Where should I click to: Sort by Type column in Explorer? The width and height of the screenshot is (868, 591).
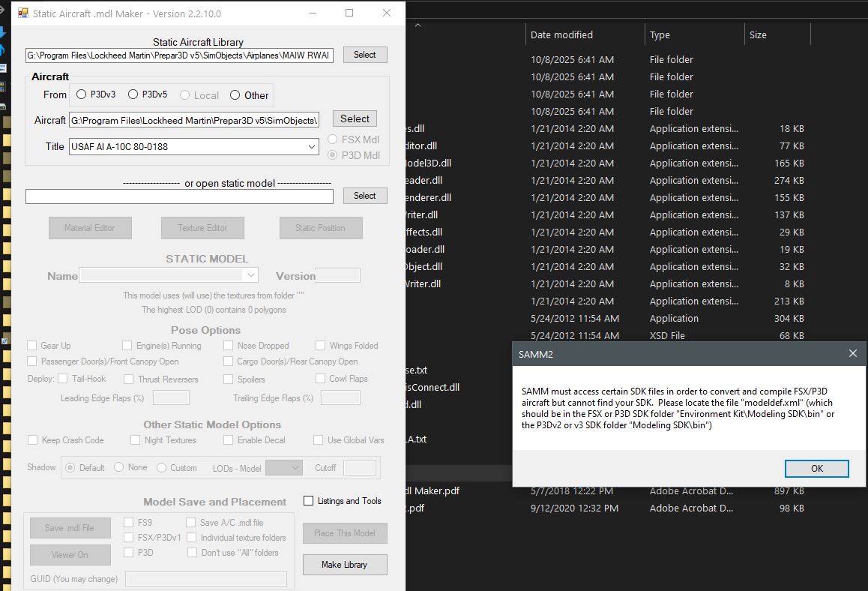click(660, 35)
